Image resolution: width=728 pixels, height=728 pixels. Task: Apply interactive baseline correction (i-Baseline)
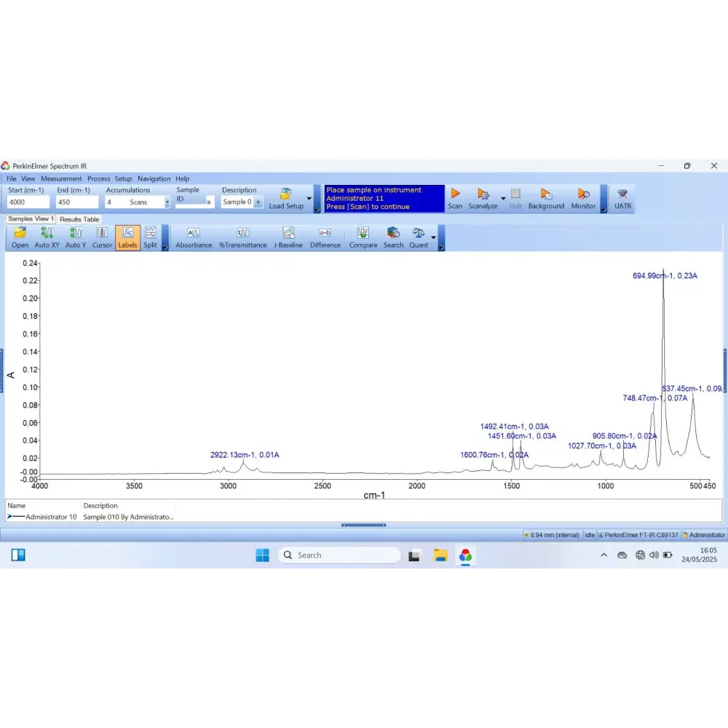[288, 238]
